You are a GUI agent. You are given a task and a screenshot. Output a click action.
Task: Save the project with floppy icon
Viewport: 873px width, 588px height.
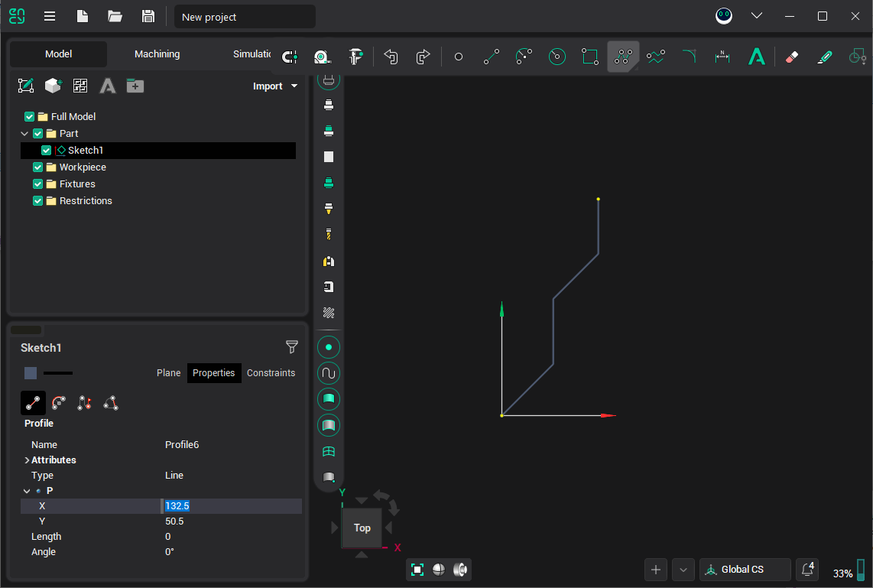coord(148,16)
